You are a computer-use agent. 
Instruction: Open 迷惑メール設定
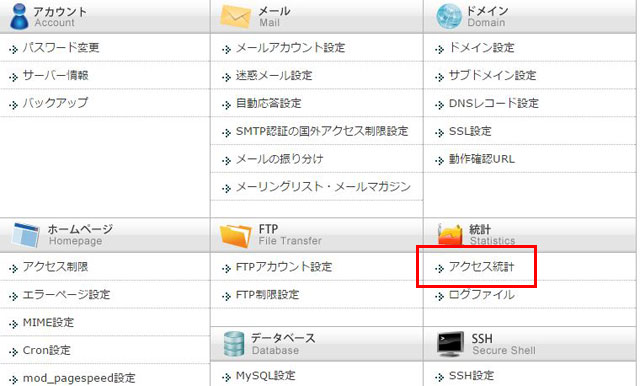274,75
